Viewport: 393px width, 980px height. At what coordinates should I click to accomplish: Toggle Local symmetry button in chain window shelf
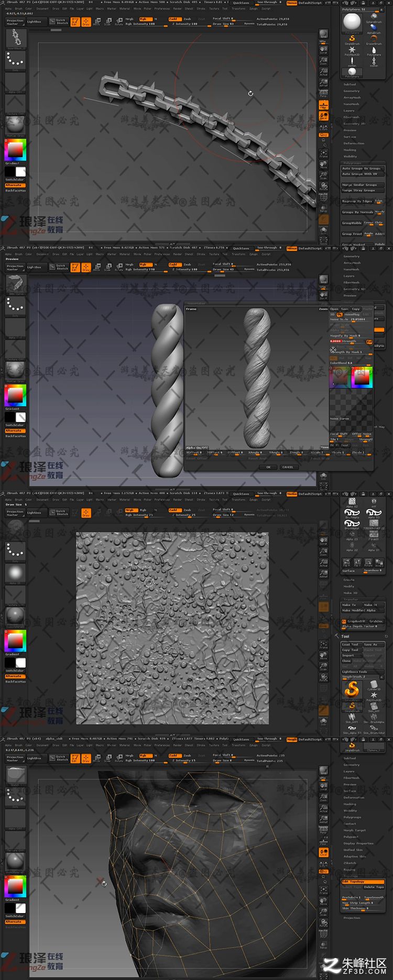tap(323, 116)
